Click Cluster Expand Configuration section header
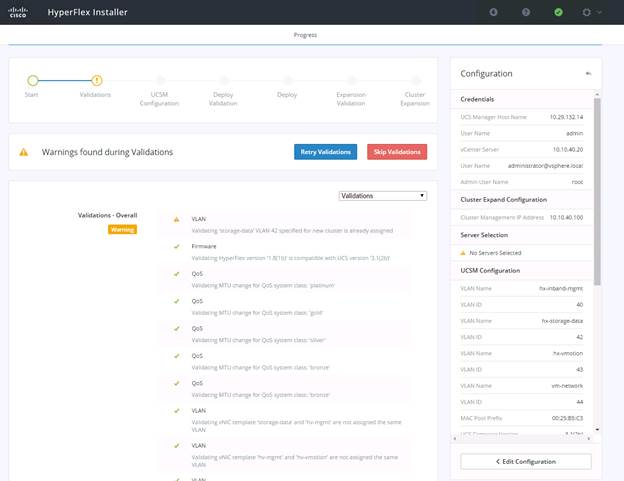 503,200
